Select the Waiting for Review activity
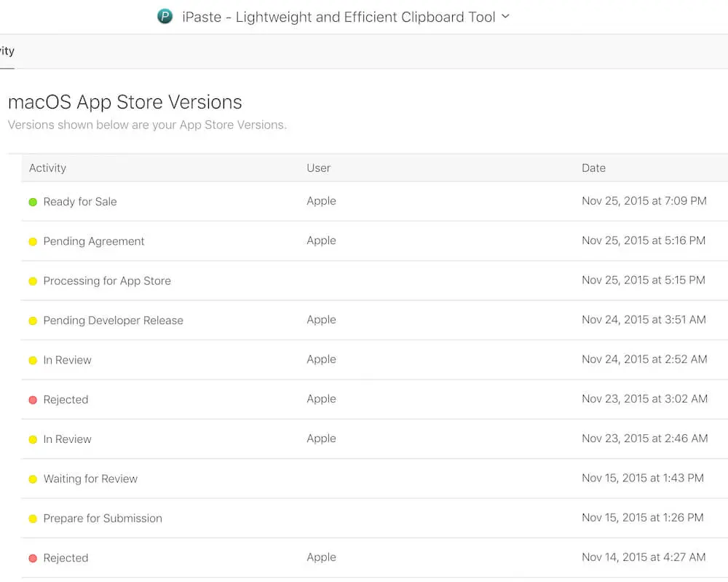The height and width of the screenshot is (582, 728). [x=90, y=479]
